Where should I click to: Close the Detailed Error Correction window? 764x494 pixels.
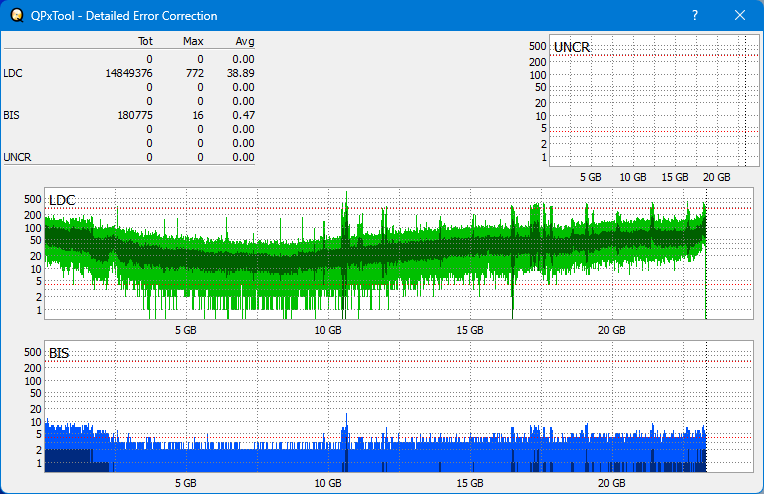(x=739, y=16)
